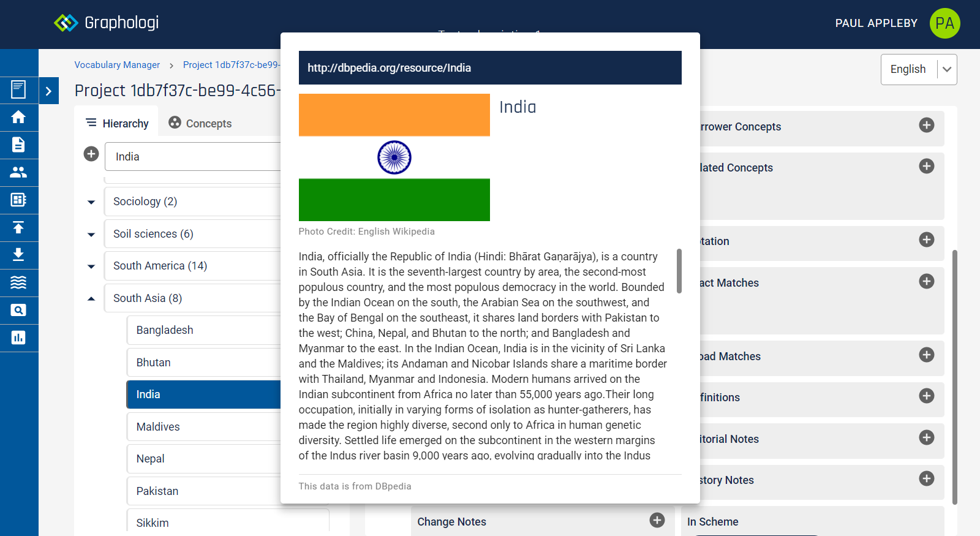980x536 pixels.
Task: Open the Graphologi logo home link
Action: click(107, 23)
